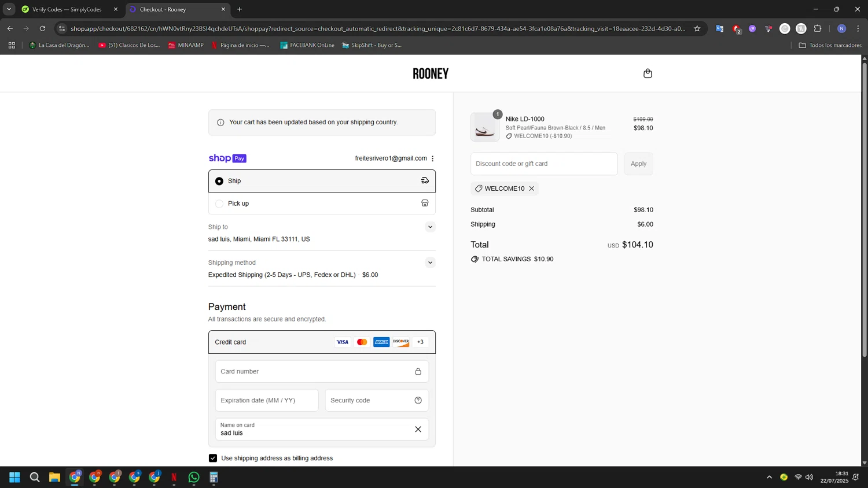Open Netflix from the taskbar

174,477
